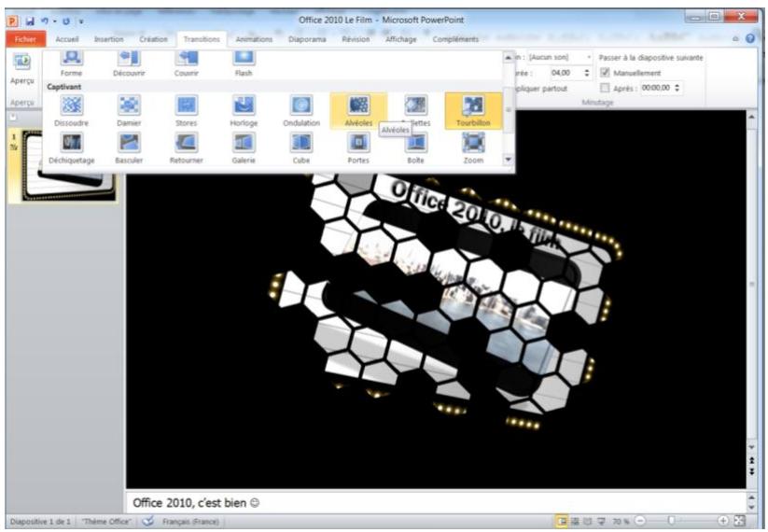Open the undo history dropdown arrow
This screenshot has width=768, height=532.
tap(54, 21)
